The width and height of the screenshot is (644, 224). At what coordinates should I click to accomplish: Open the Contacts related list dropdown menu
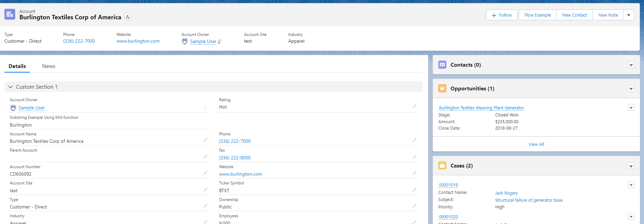click(x=631, y=65)
